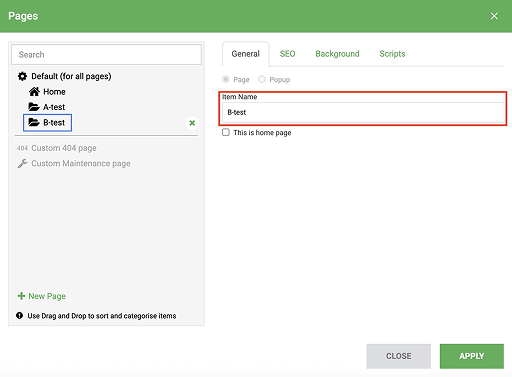The height and width of the screenshot is (377, 512).
Task: Select the Page radio button
Action: click(226, 79)
